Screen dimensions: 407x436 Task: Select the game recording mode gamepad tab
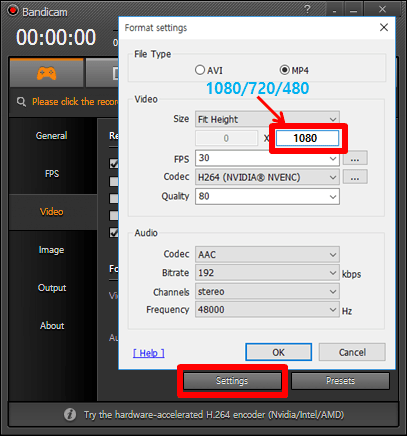click(46, 73)
